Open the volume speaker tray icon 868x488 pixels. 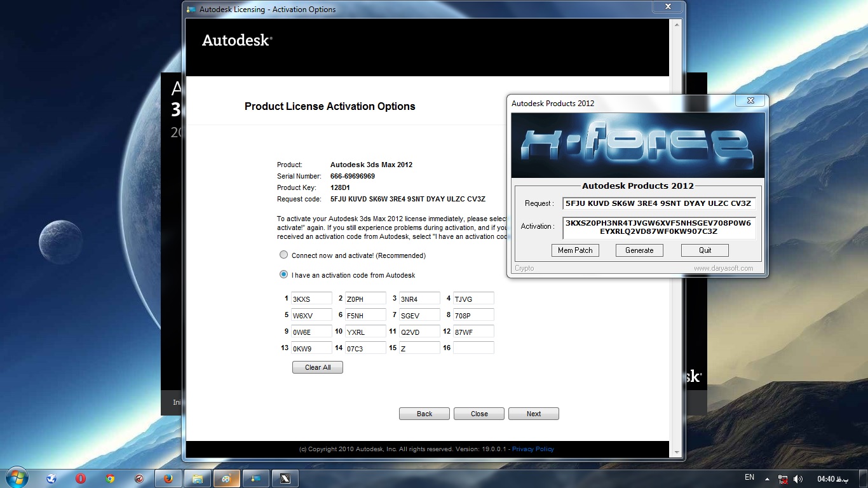click(798, 478)
